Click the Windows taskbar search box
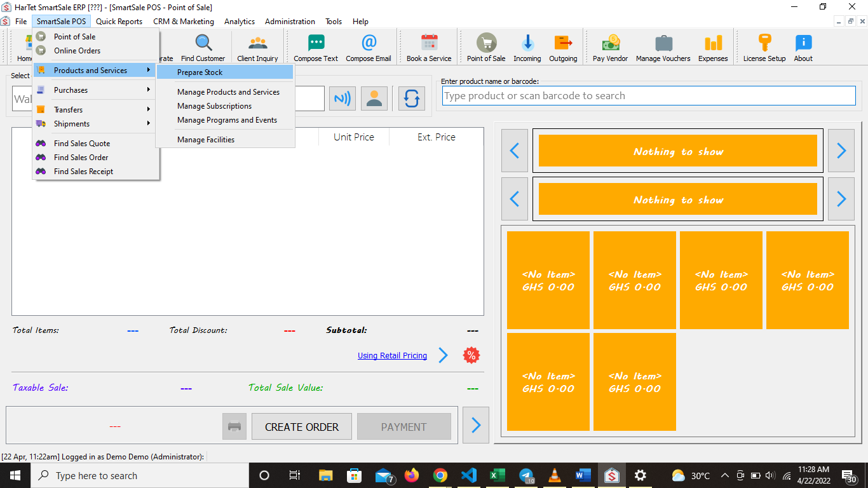 pos(140,475)
